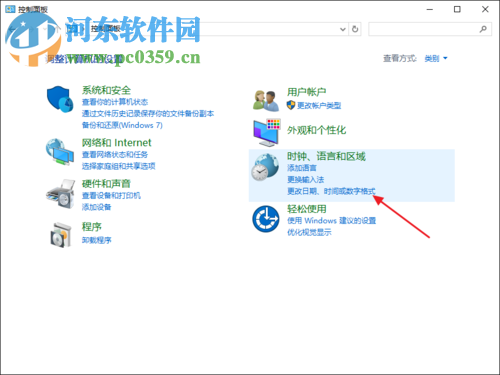Screen dimensions: 500x375
Task: Open the Hardware and Sound printer icon
Action: pyautogui.click(x=61, y=194)
